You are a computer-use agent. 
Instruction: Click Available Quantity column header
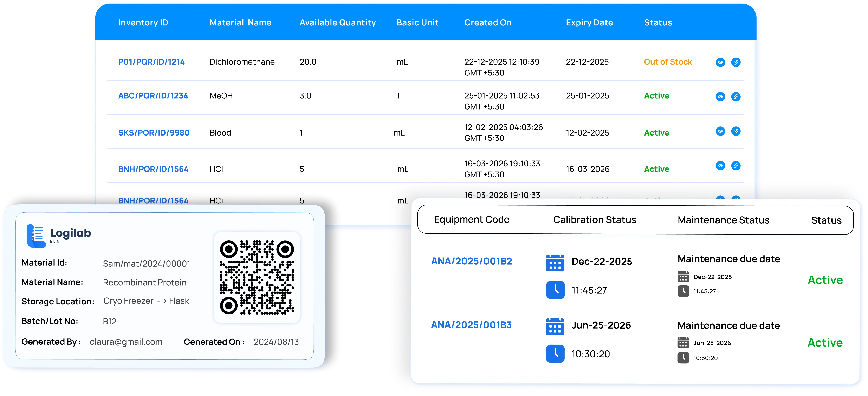(338, 22)
